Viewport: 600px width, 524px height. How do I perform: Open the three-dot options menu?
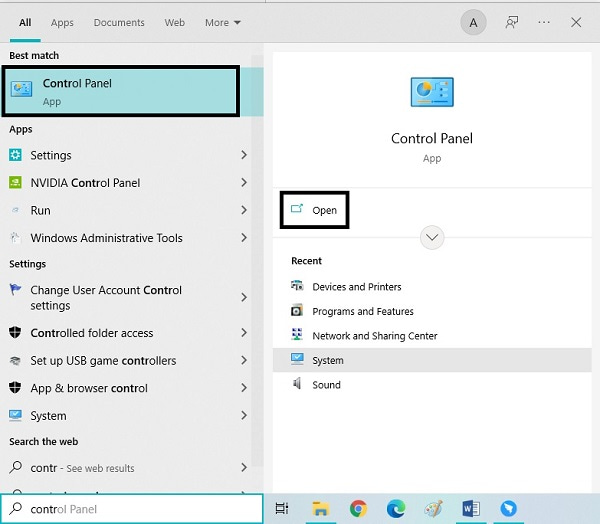coord(544,23)
